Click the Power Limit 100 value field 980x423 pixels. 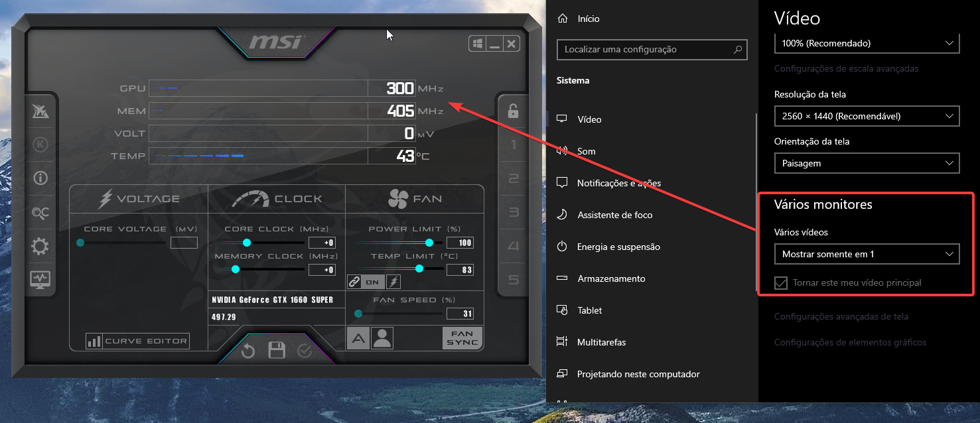460,243
